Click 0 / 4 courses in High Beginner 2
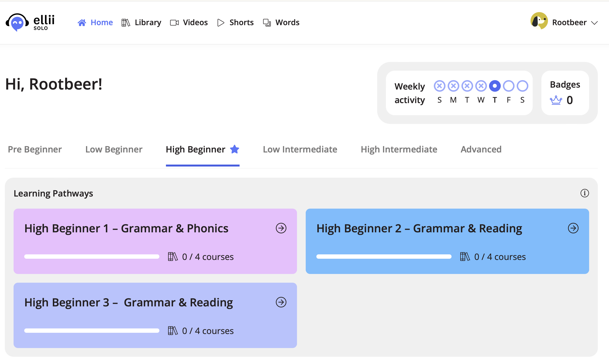This screenshot has height=364, width=609. [500, 257]
